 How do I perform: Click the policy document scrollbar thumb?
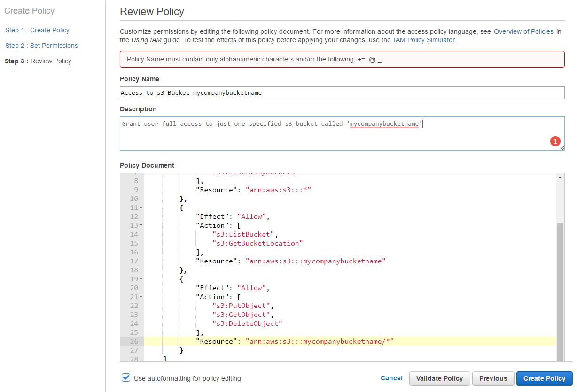pyautogui.click(x=560, y=292)
